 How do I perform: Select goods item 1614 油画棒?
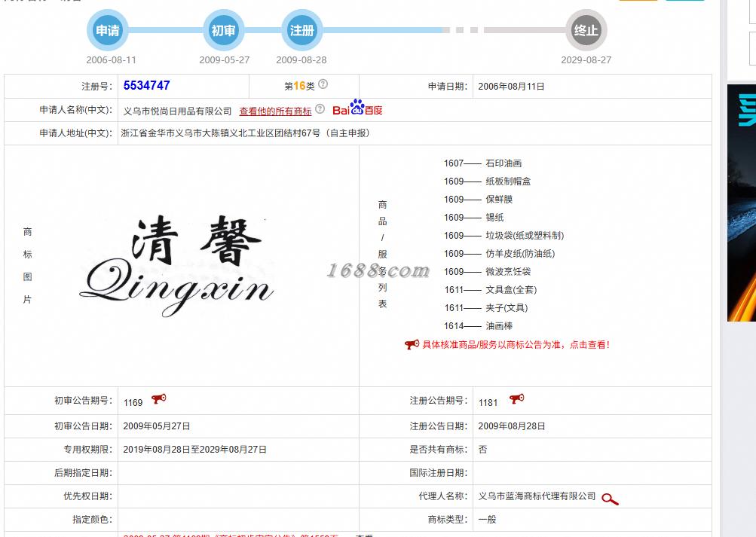tap(479, 325)
